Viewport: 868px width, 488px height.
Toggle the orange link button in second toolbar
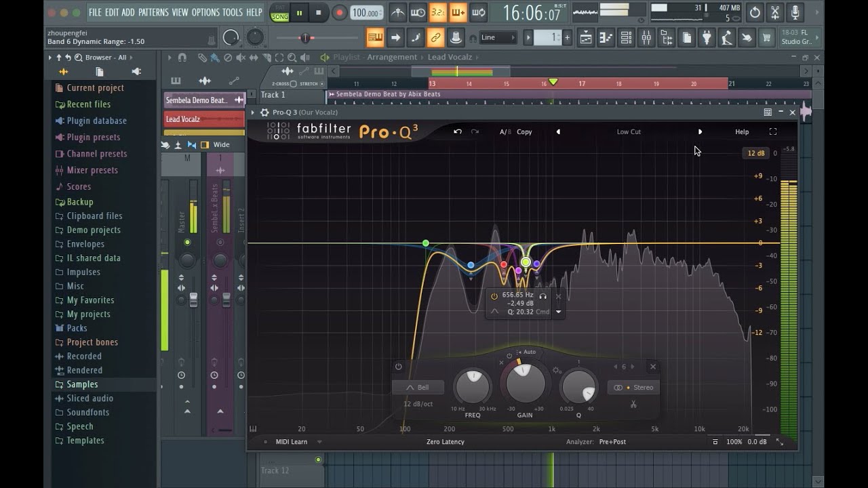coord(435,37)
